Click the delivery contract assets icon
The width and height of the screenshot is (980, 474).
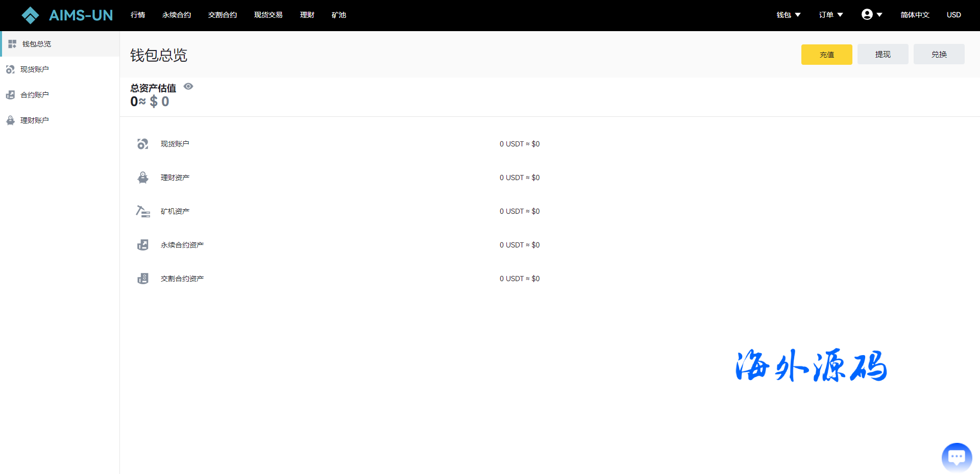143,279
